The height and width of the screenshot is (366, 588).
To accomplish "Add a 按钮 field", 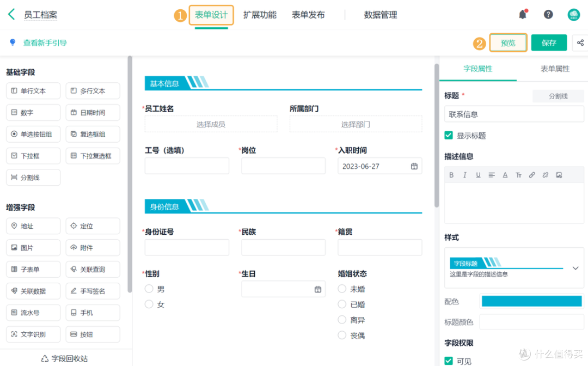I will tap(93, 334).
